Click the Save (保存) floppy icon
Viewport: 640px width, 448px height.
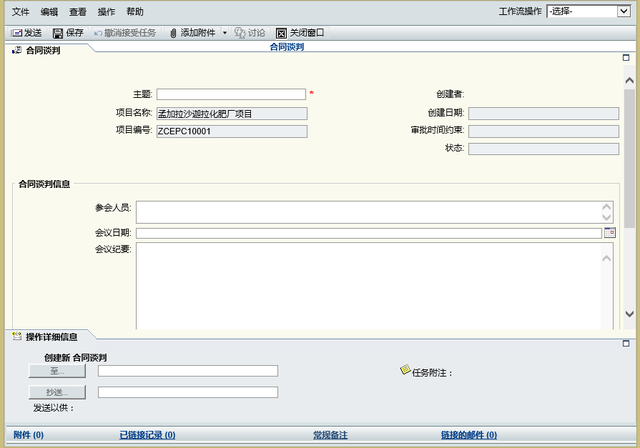[58, 33]
